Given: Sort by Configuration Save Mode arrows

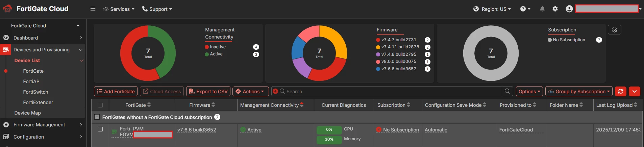Looking at the screenshot, I should pos(485,105).
